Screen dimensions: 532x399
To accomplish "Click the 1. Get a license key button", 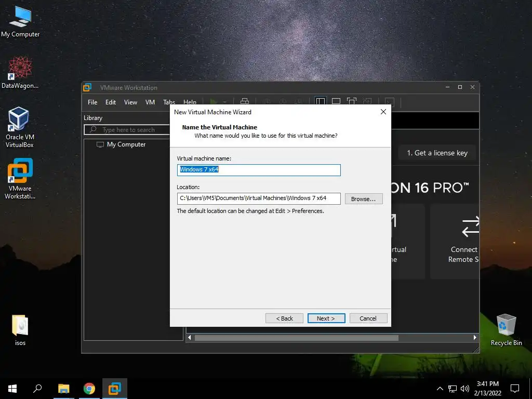I will coord(436,153).
